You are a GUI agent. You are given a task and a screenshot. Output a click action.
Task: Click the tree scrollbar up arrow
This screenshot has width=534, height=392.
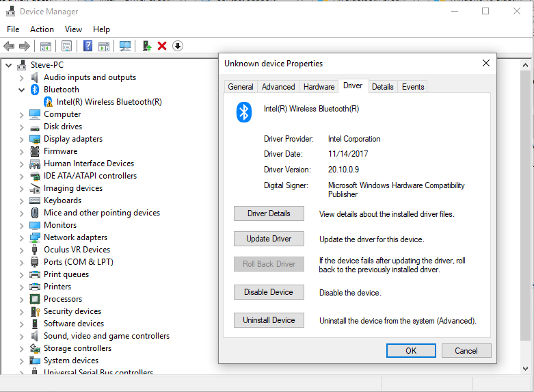526,65
